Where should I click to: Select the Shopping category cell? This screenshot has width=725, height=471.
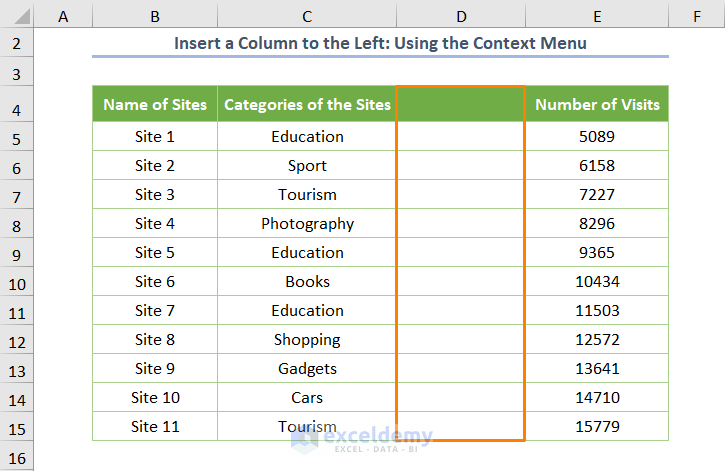coord(307,340)
